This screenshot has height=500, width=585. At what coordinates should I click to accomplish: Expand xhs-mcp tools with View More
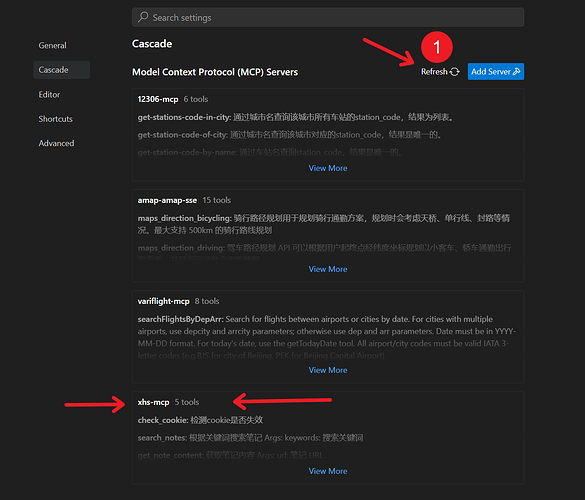pos(328,471)
